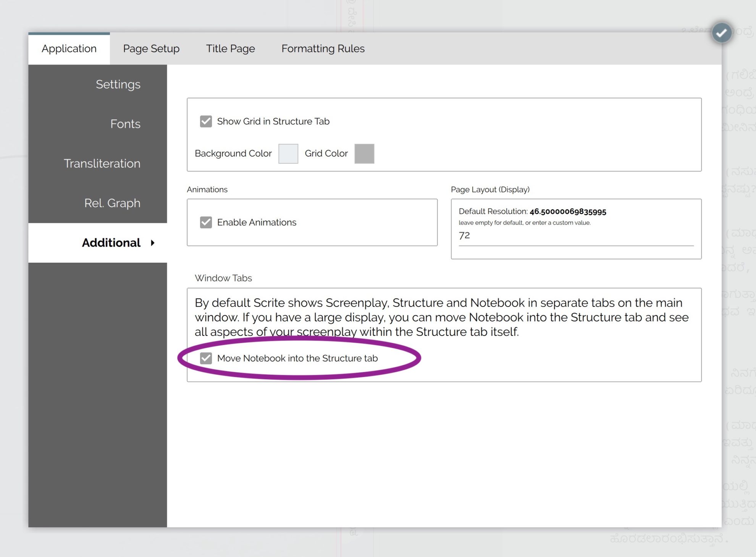Click the arrow next to Additional
The height and width of the screenshot is (557, 756).
click(153, 243)
